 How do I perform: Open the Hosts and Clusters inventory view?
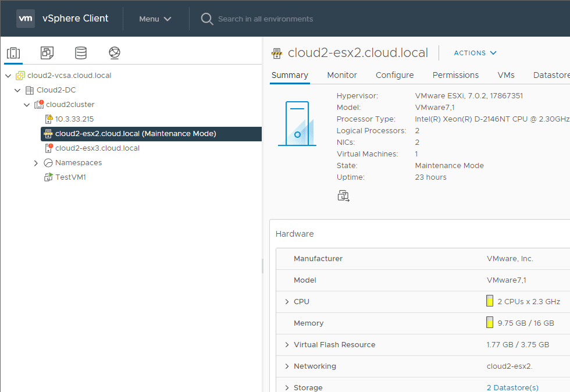(13, 53)
